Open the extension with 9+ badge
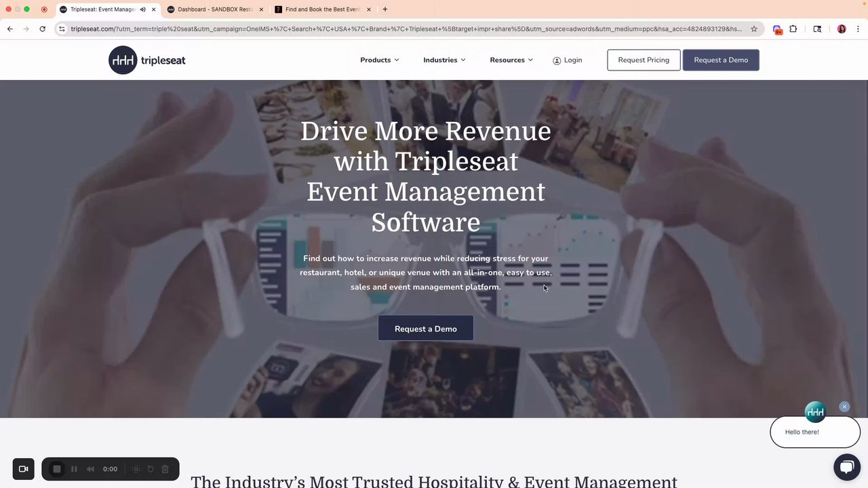Viewport: 868px width, 488px height. (x=777, y=30)
